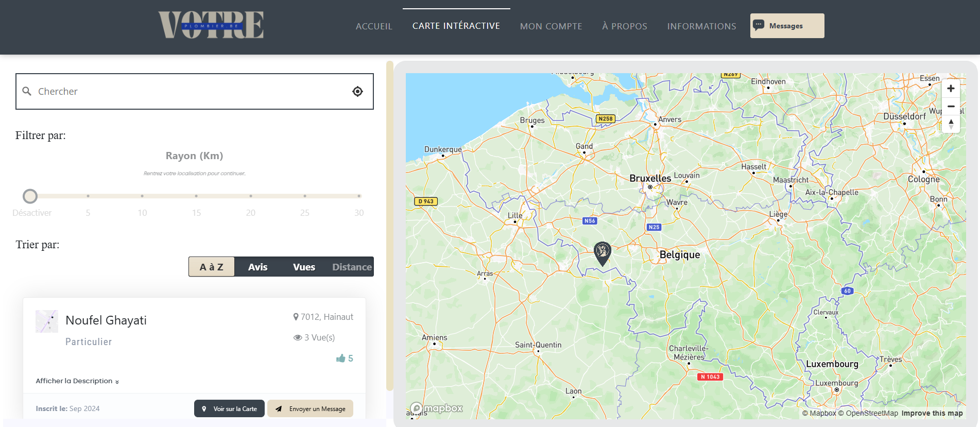Click the eye views icon
980x427 pixels.
(x=298, y=337)
